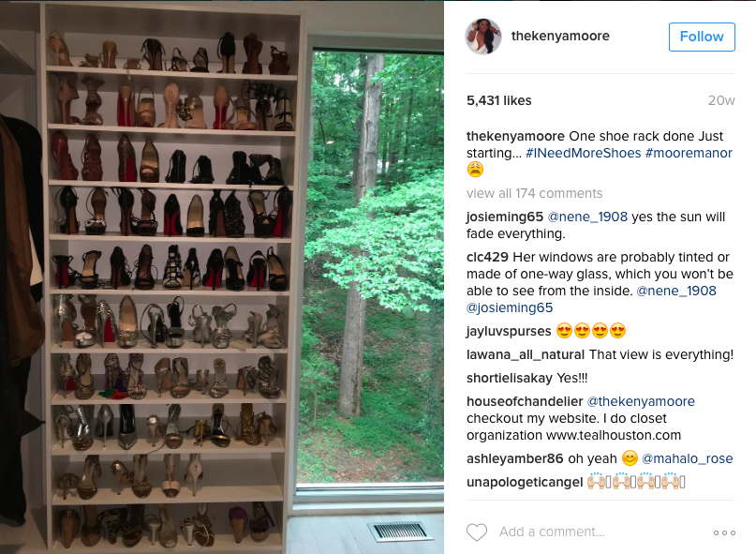Open the 5,431 likes list
This screenshot has width=756, height=554.
(x=499, y=100)
